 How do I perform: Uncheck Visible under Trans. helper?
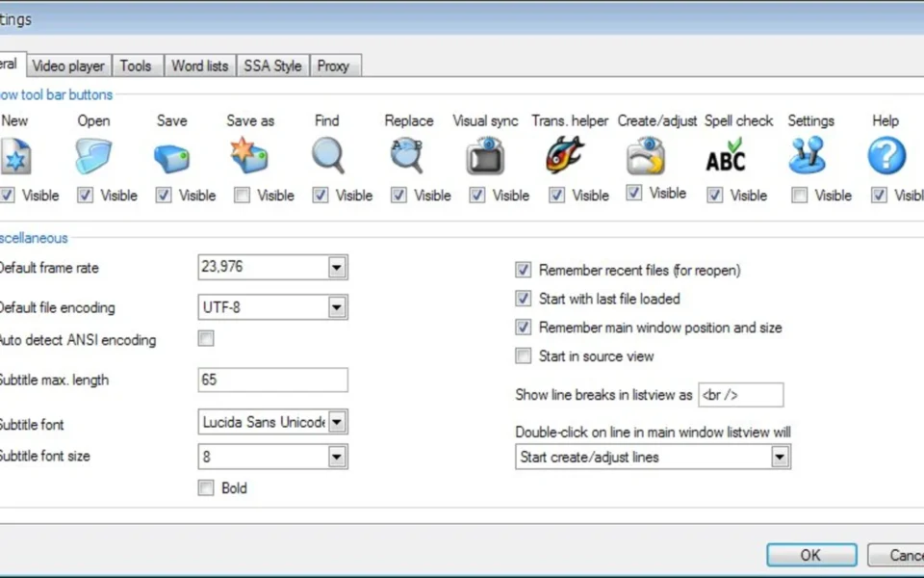coord(556,196)
